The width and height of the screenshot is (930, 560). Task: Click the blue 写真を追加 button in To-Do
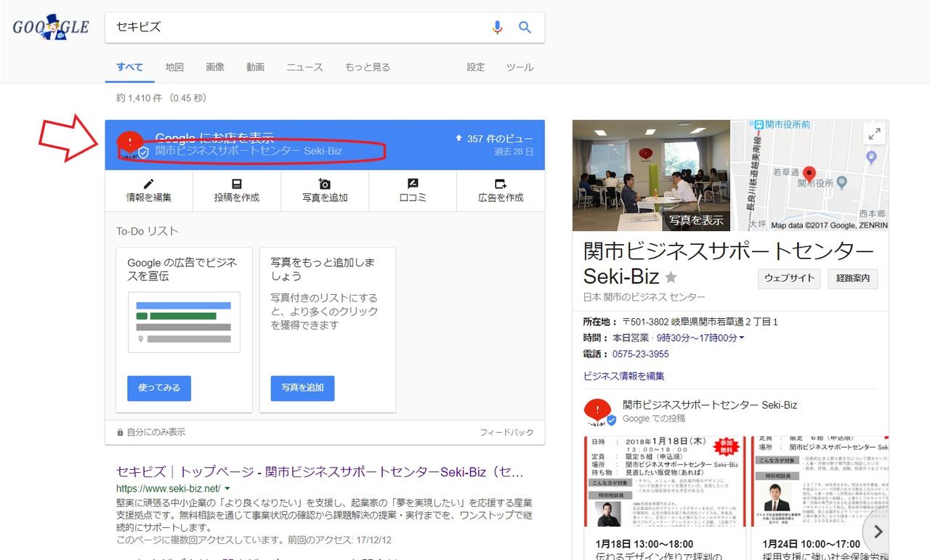[x=303, y=388]
